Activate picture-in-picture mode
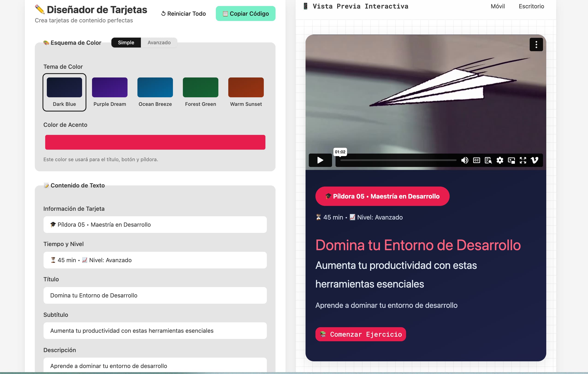This screenshot has height=374, width=588. tap(511, 160)
